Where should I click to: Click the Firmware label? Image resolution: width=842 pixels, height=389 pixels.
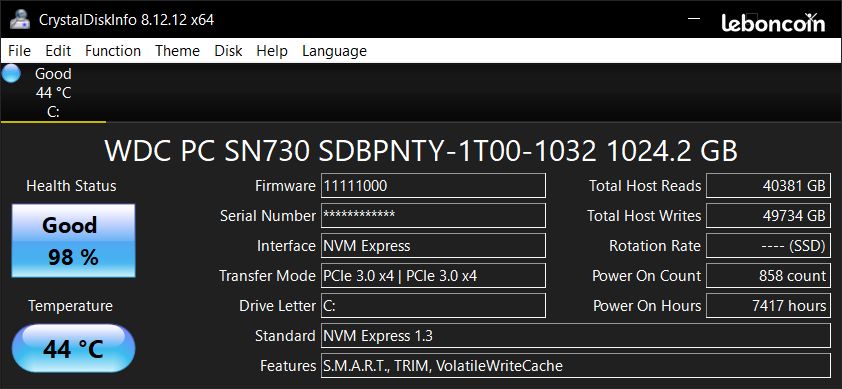(285, 186)
